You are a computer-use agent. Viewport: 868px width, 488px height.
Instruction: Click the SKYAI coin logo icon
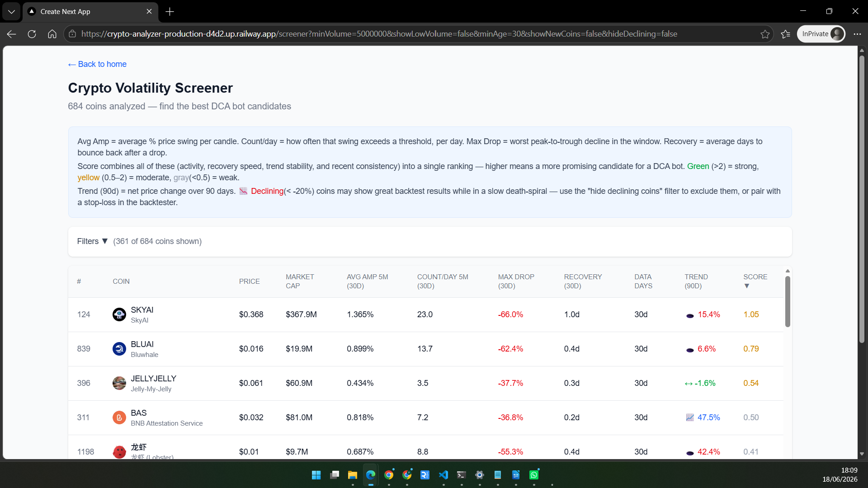pos(119,314)
